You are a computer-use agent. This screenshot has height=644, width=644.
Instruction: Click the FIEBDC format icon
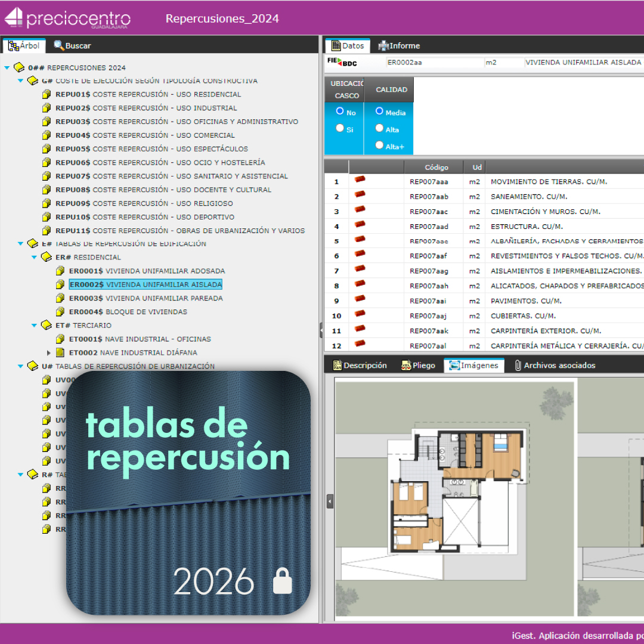pyautogui.click(x=342, y=63)
